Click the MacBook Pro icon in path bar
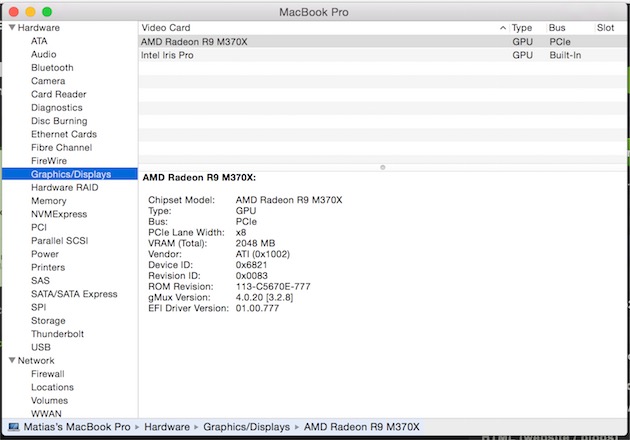 pos(14,427)
